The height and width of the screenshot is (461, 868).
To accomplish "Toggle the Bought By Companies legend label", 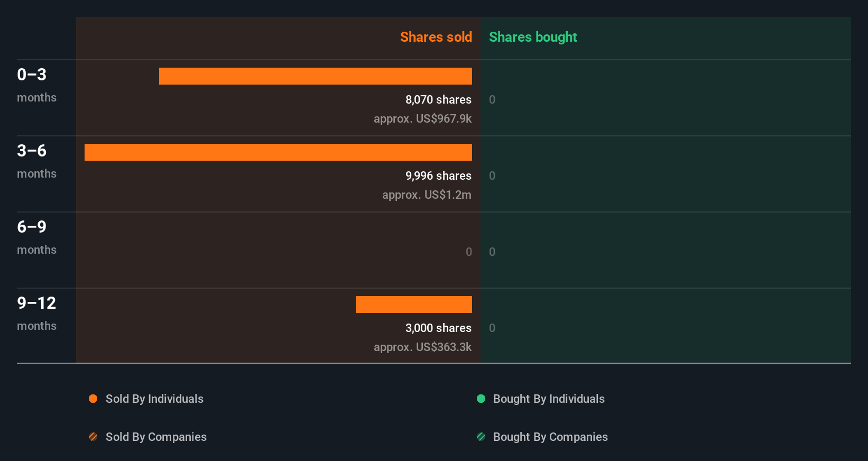I will coord(550,437).
